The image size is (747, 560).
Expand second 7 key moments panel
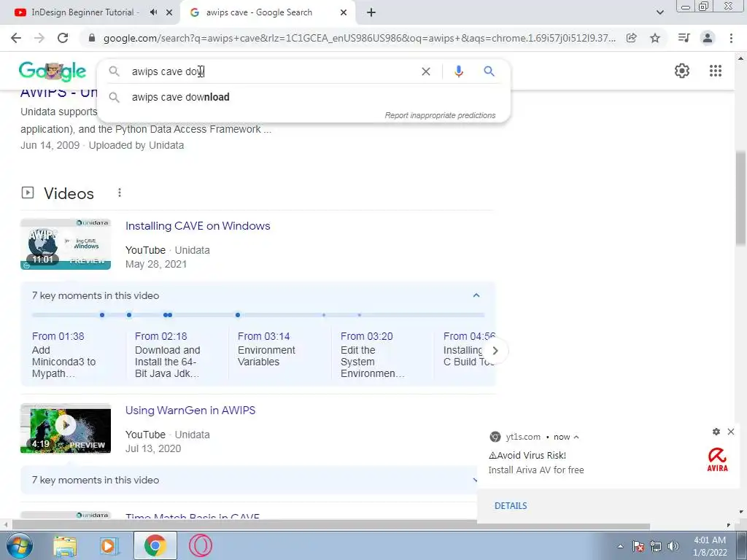(x=476, y=480)
